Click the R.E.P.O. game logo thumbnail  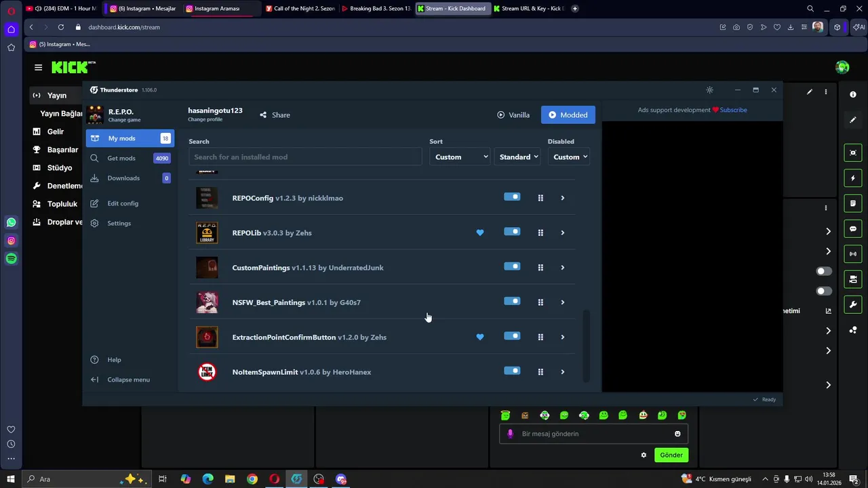[96, 115]
